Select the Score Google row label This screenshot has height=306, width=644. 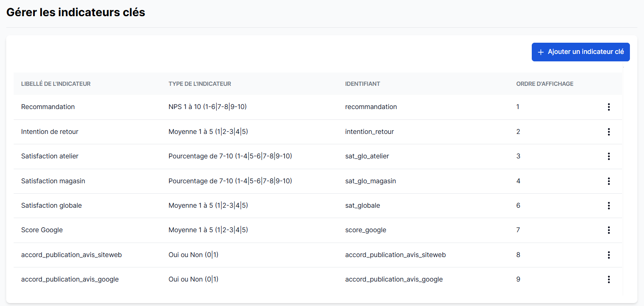click(42, 230)
